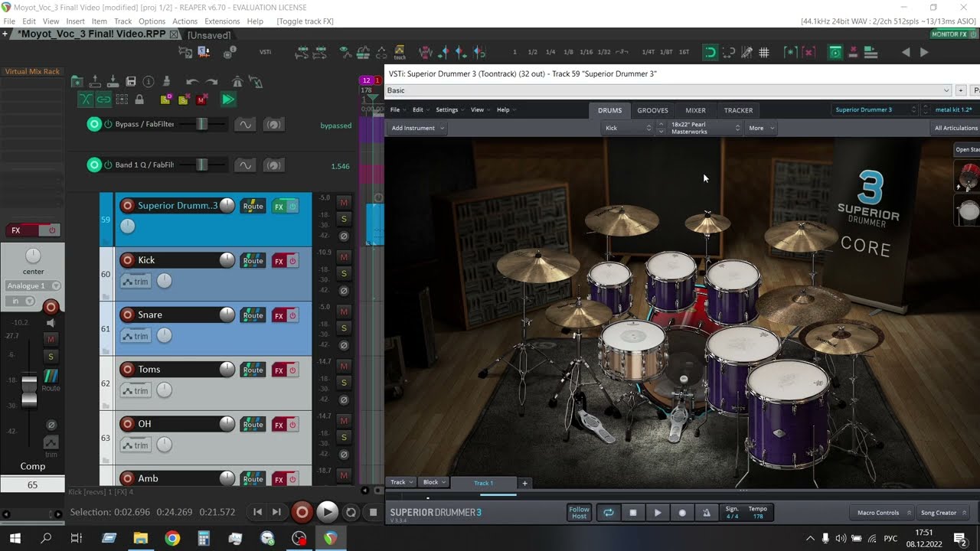Open File Explorer from the taskbar
Image resolution: width=980 pixels, height=551 pixels.
[x=140, y=539]
